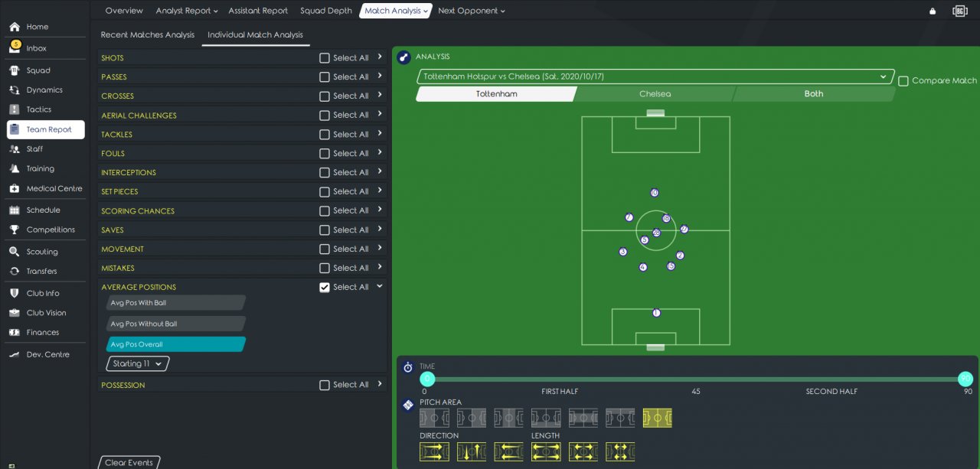Expand the Mistakes section arrow
Viewport: 980px width, 469px height.
[x=380, y=268]
